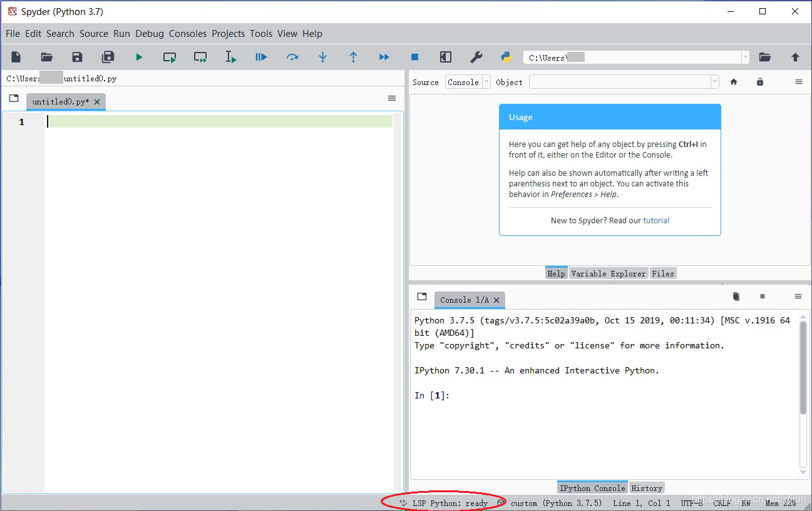Run current cell icon

coord(170,57)
